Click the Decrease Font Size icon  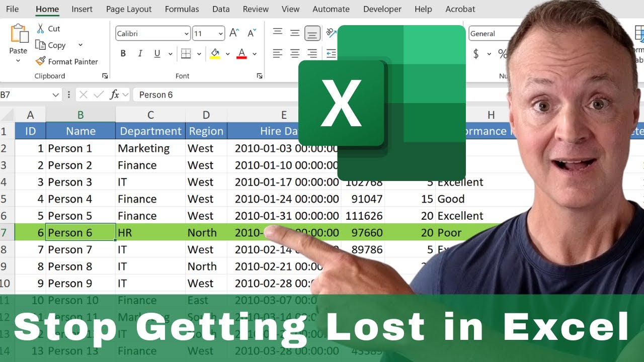tap(251, 33)
